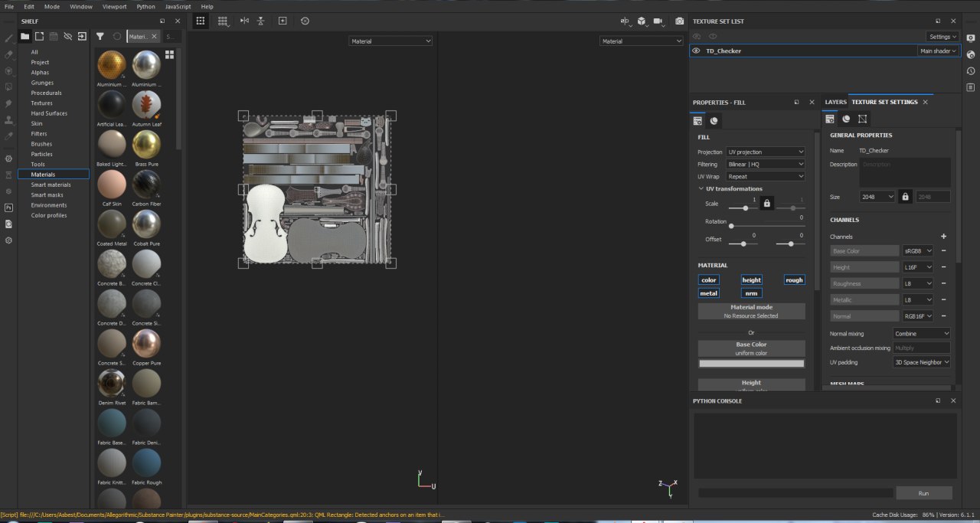Open the Python menu
Screen dimensions: 980x523
pyautogui.click(x=145, y=6)
